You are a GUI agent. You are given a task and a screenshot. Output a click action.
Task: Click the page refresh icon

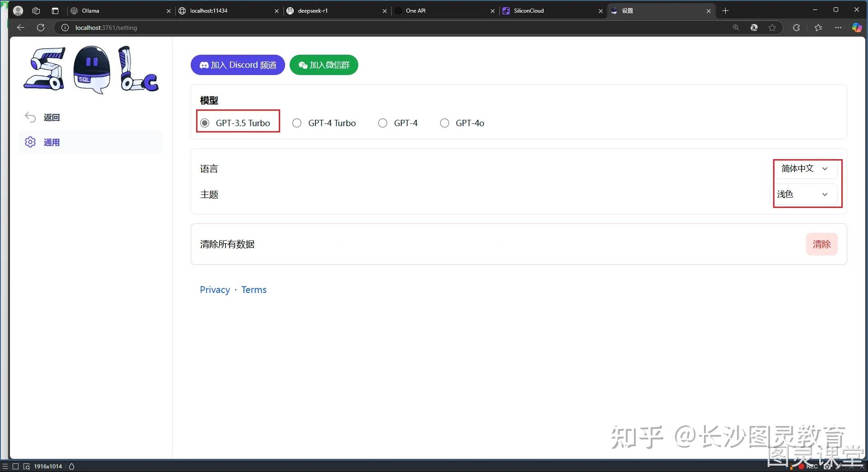[x=41, y=28]
